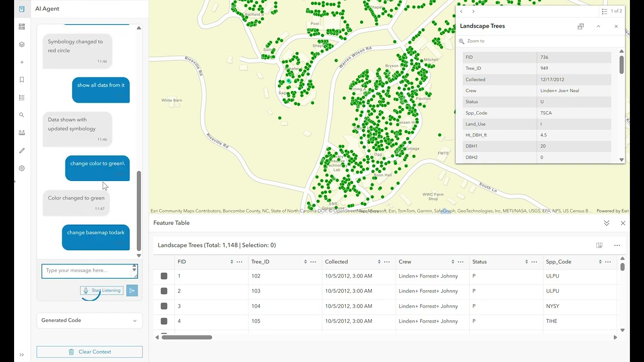
Task: Open the Editor pencil icon in sidebar
Action: pyautogui.click(x=22, y=150)
